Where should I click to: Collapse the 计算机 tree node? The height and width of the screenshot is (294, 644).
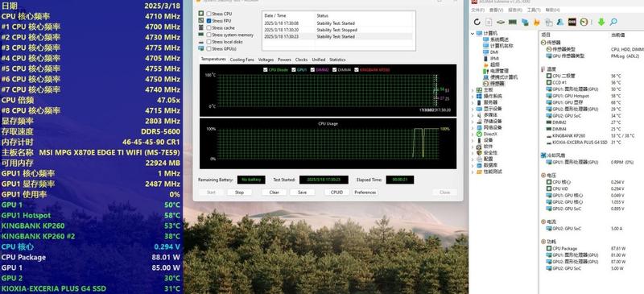click(473, 33)
